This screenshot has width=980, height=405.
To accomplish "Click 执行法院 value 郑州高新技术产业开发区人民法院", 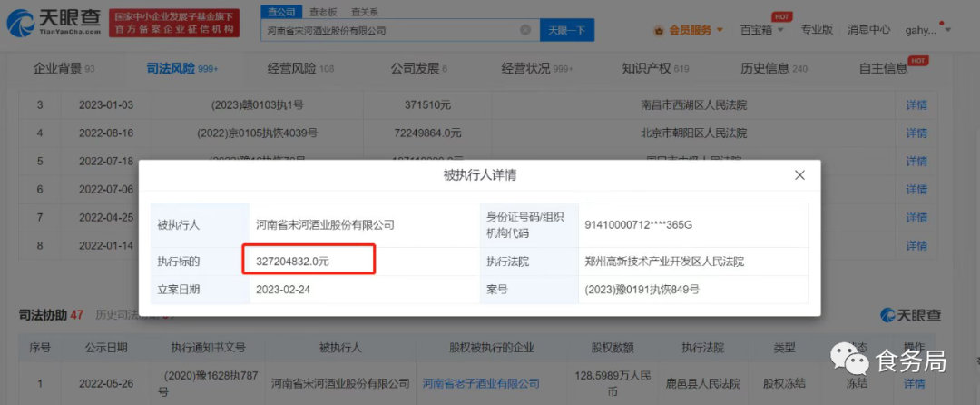I will pyautogui.click(x=664, y=262).
